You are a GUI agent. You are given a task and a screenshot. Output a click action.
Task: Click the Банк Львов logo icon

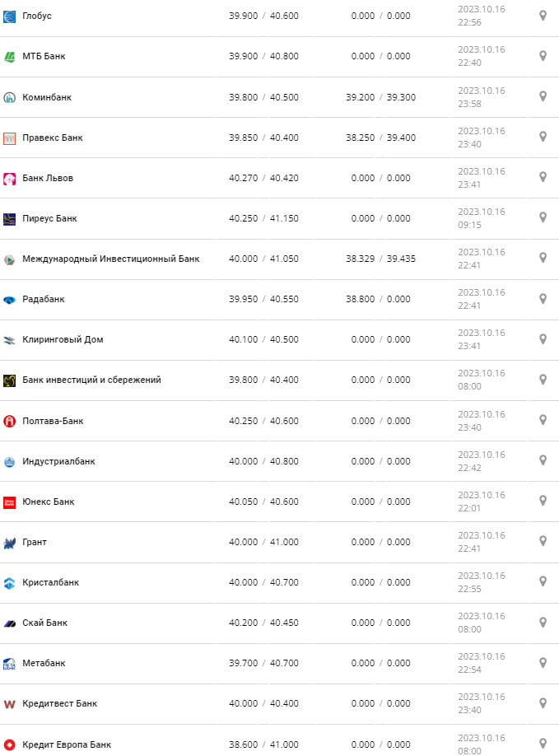10,179
